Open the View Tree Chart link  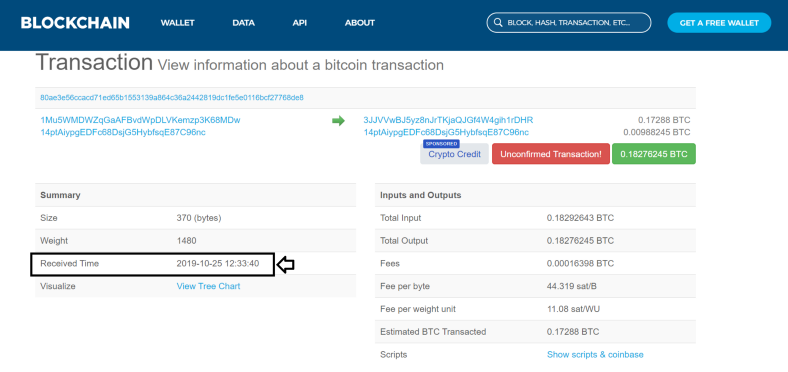point(209,286)
